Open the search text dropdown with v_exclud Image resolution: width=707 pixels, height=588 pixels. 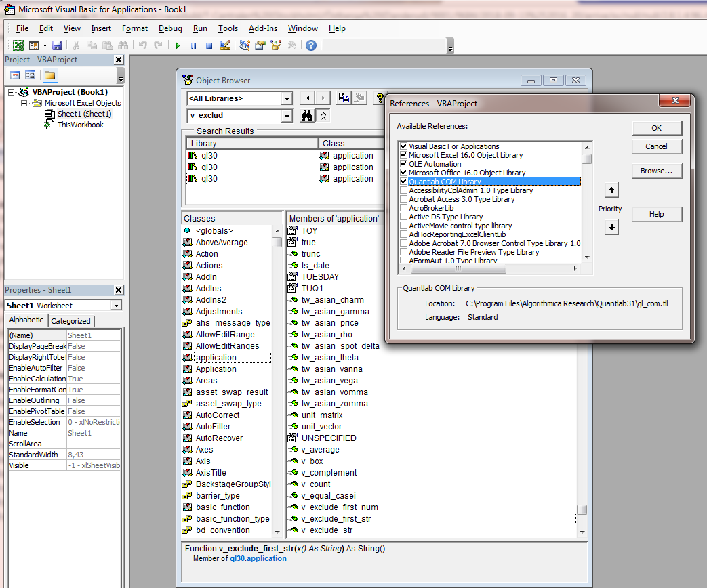(x=287, y=116)
